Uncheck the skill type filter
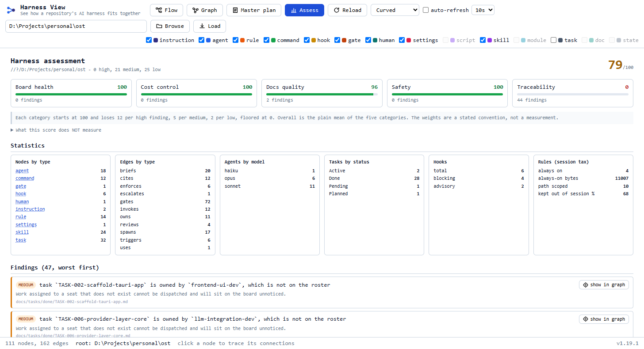Screen dimensions: 644x349 [x=483, y=40]
